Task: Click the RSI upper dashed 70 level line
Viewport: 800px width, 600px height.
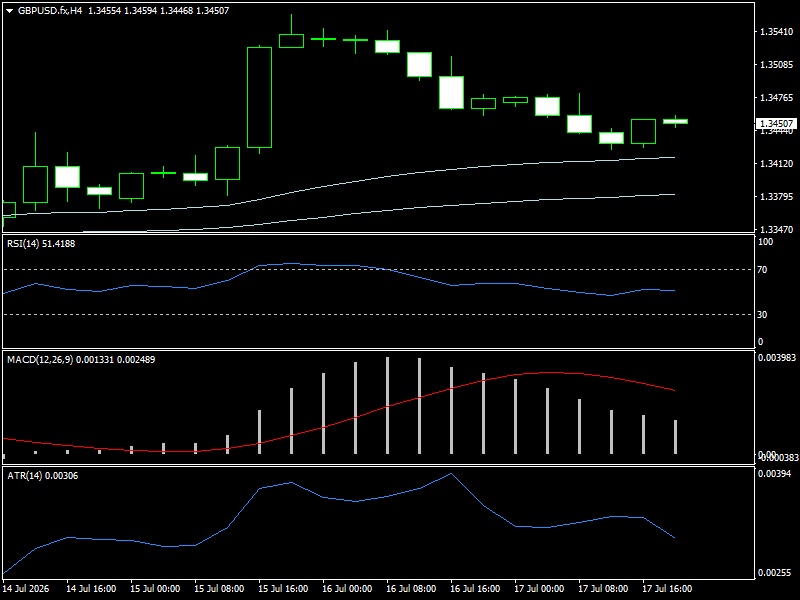Action: coord(379,269)
